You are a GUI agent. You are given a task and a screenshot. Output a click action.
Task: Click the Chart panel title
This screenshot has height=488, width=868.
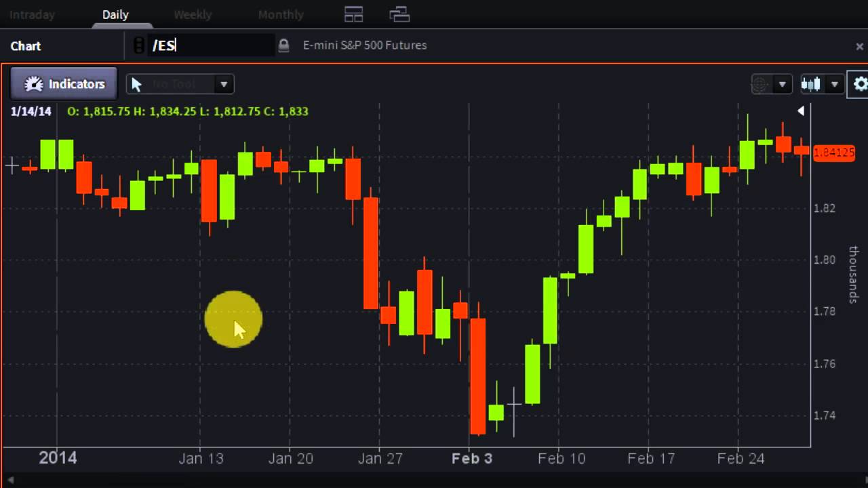pos(26,46)
